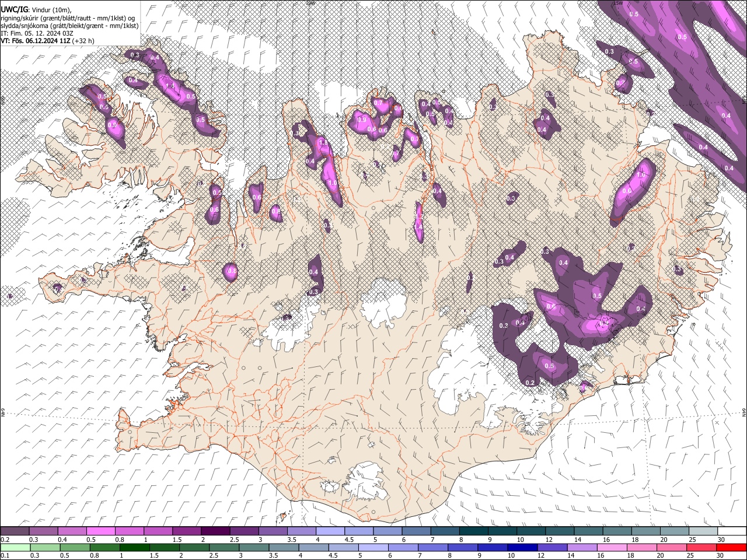Select the upper legend swatch labeled 0.5
The width and height of the screenshot is (747, 560).
point(100,531)
